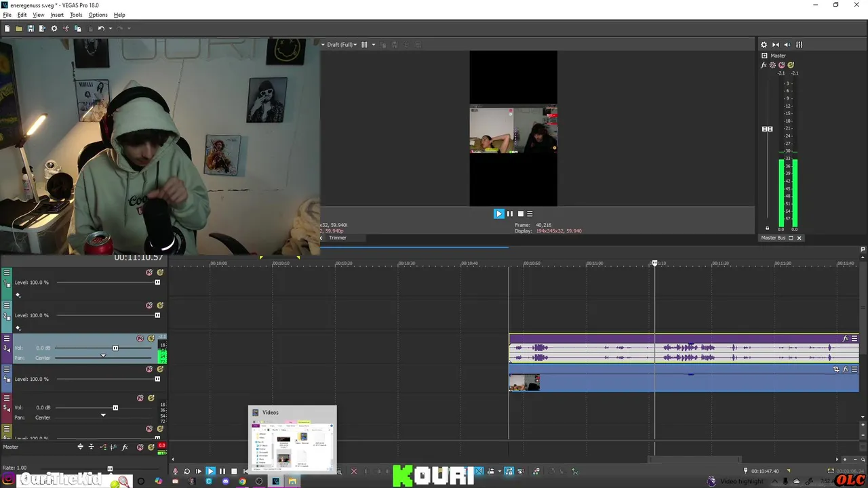Open the Help menu
Screen dimensions: 868x488
coord(119,15)
